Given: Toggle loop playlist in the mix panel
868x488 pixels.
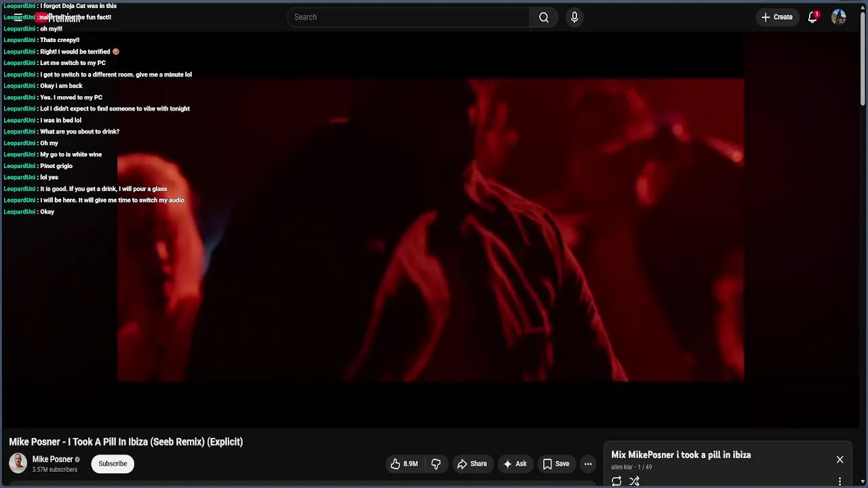Looking at the screenshot, I should pos(616,481).
